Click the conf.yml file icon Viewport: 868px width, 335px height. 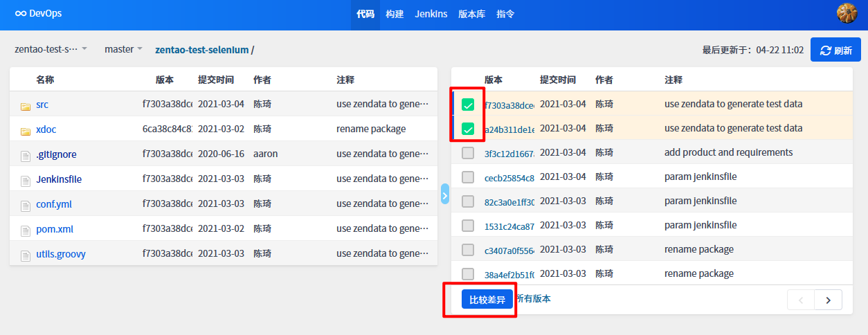(x=26, y=206)
